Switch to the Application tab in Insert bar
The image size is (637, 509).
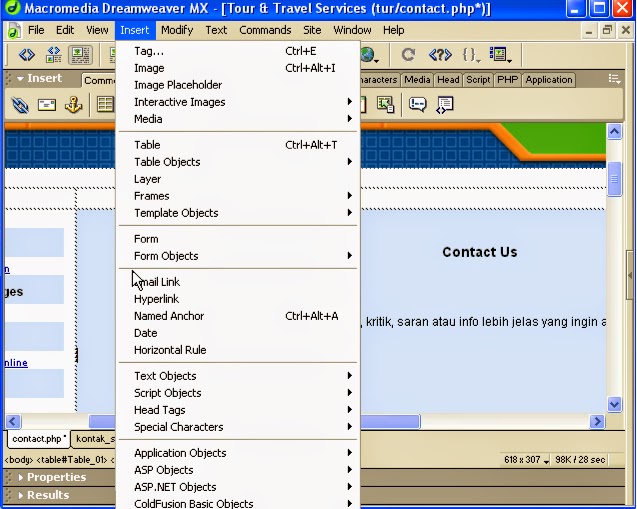pyautogui.click(x=549, y=80)
